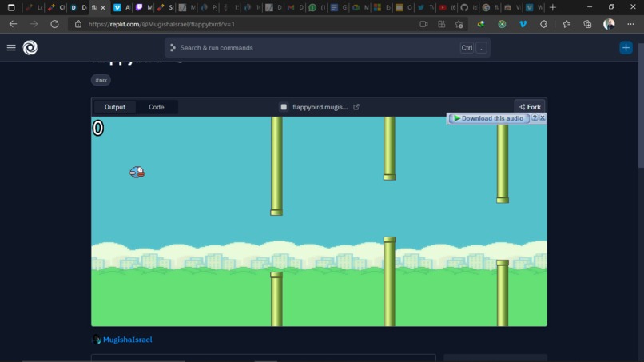Open the tab actions menu icon
This screenshot has width=644, height=362.
(11, 7)
